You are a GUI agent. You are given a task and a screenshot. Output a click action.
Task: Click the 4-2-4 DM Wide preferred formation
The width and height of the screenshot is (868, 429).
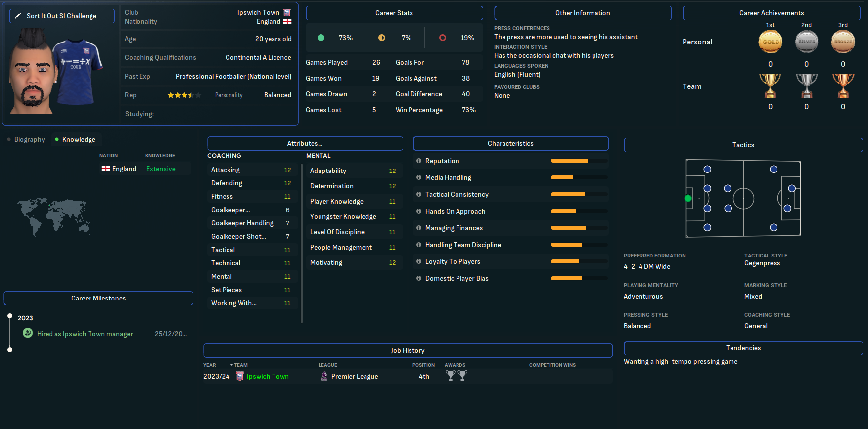[x=647, y=266]
